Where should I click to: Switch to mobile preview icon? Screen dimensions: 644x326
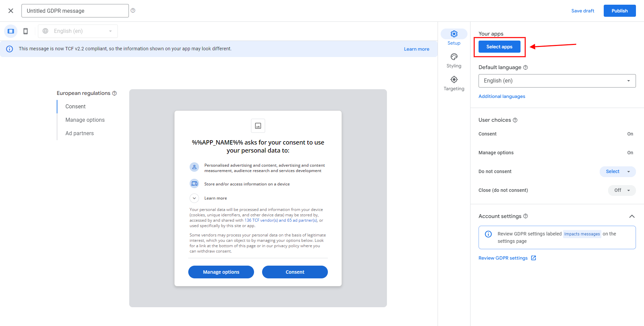(25, 31)
